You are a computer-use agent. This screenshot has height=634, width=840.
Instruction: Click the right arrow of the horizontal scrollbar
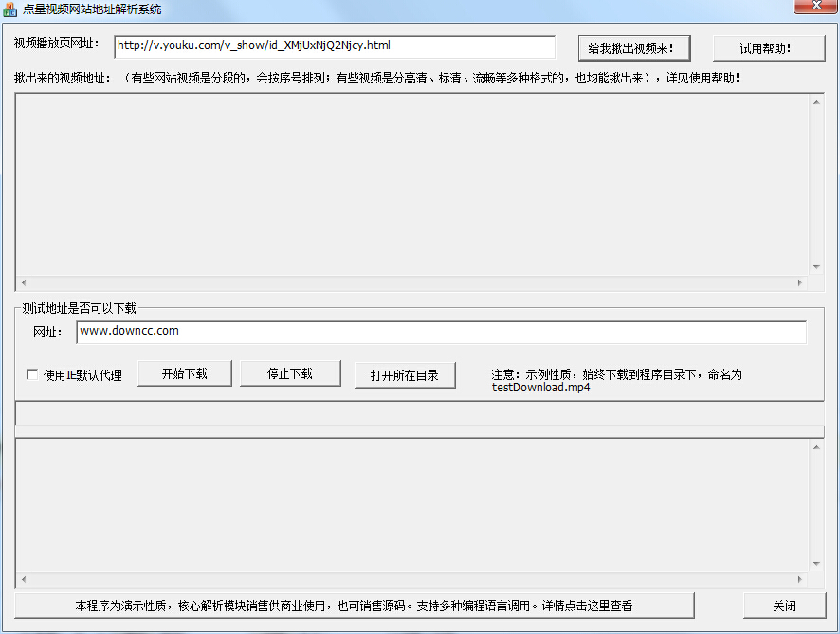click(801, 283)
